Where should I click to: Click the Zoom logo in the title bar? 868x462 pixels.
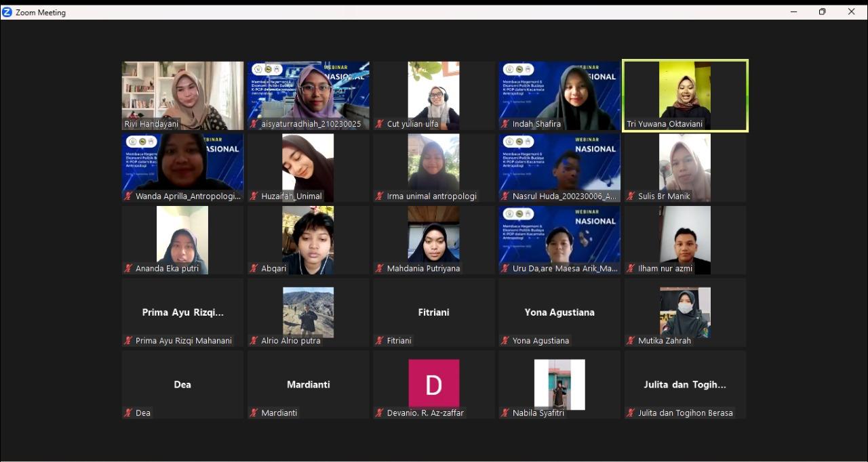[x=7, y=12]
